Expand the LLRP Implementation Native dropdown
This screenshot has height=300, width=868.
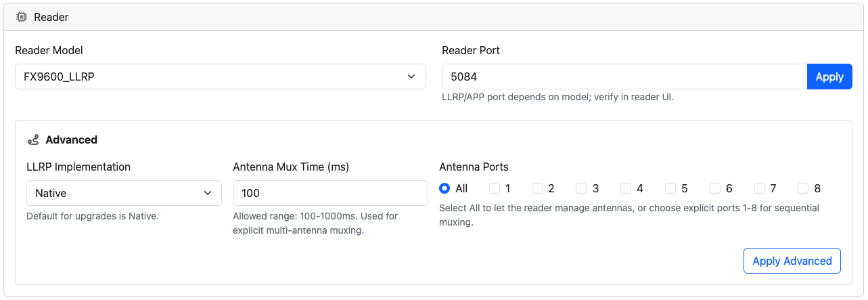(x=124, y=193)
